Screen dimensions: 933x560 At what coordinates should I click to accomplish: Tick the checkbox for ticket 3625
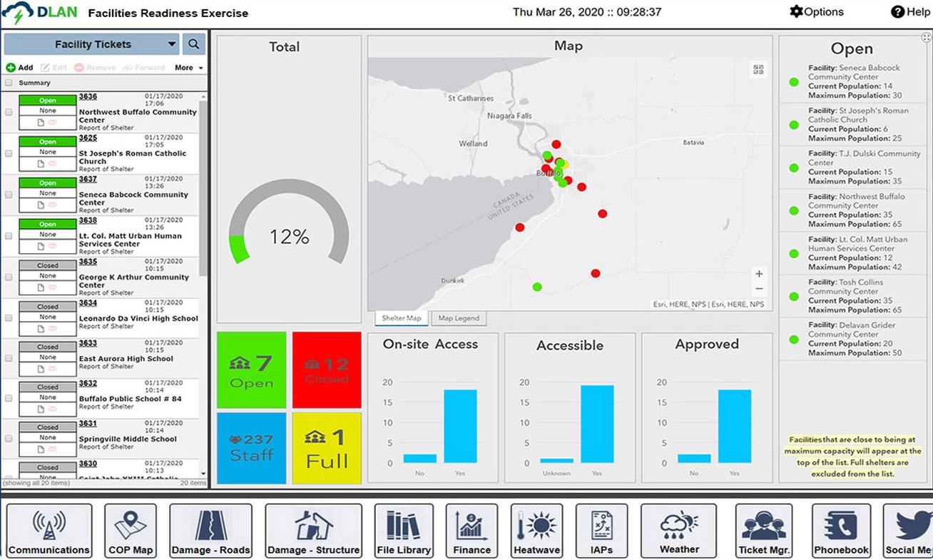[x=9, y=153]
